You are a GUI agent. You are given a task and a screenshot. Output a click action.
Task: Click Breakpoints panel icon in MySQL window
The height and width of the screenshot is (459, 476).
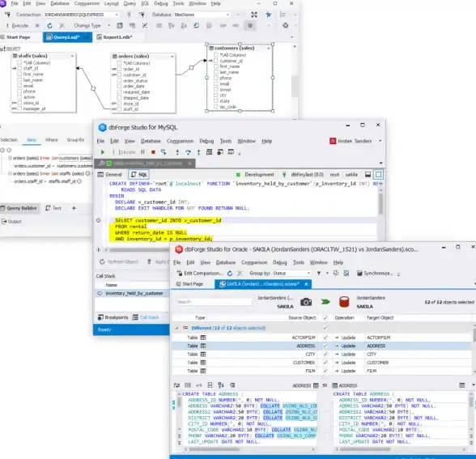pyautogui.click(x=100, y=317)
